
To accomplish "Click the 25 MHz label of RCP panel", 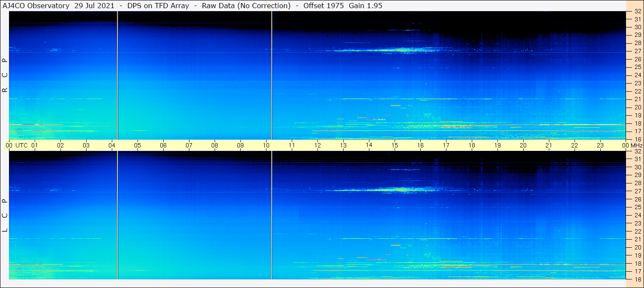I will [637, 67].
